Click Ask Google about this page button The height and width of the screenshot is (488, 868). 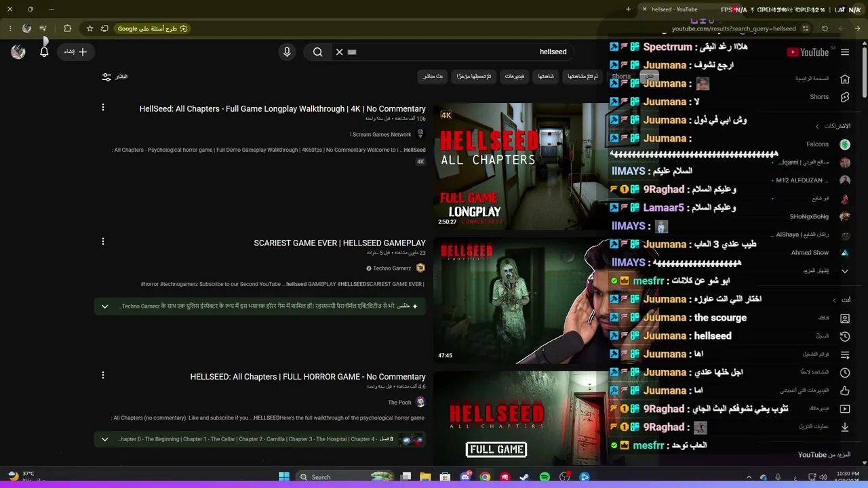[x=151, y=28]
